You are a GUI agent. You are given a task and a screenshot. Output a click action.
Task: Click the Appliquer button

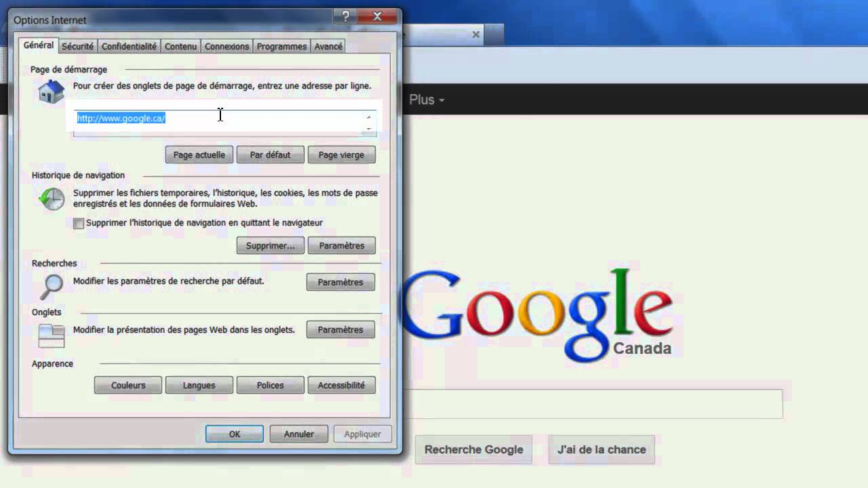pyautogui.click(x=363, y=434)
